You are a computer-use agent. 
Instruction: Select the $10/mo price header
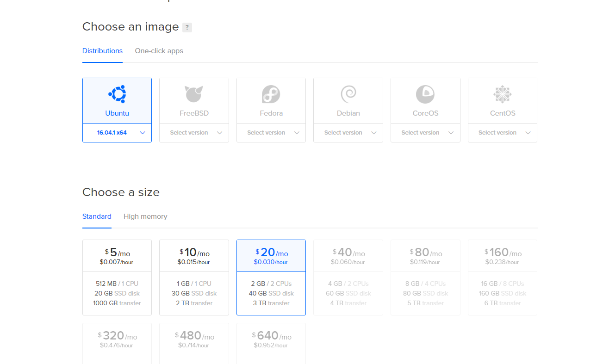pyautogui.click(x=194, y=256)
